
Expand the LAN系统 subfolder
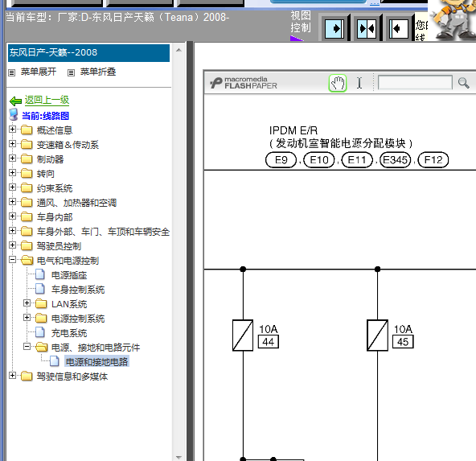(x=27, y=303)
